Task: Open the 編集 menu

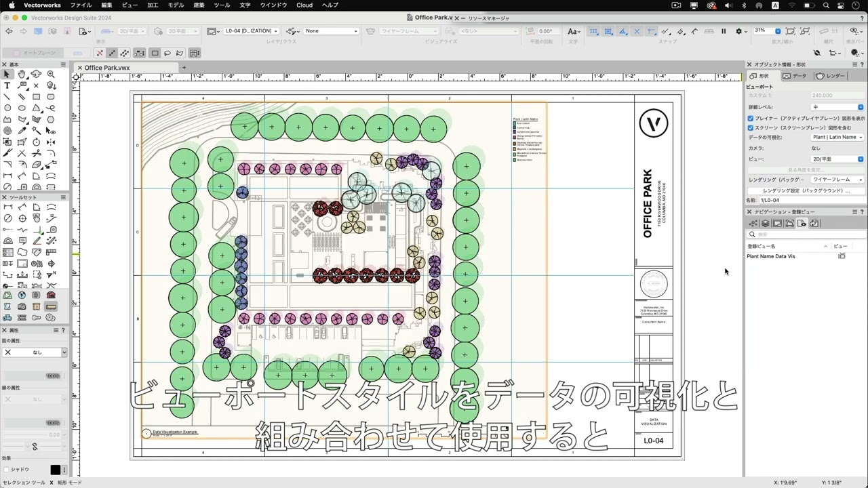Action: (106, 5)
